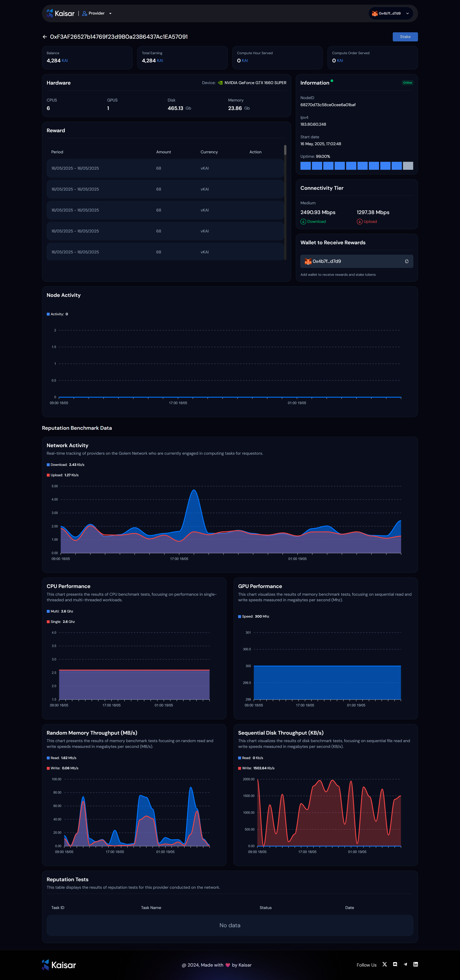Click the back arrow beside node address

click(x=45, y=37)
